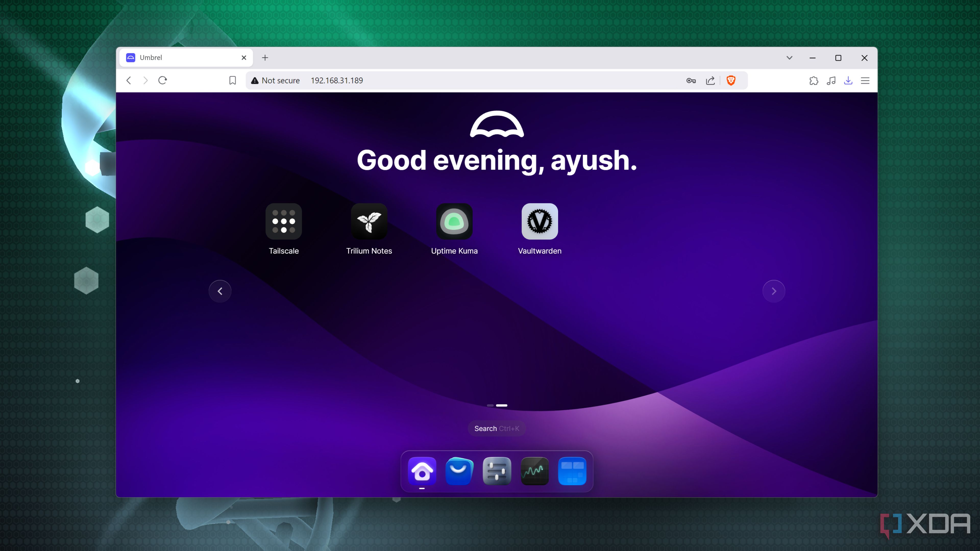Open Trilium Notes
Screen dimensions: 980x551
pyautogui.click(x=369, y=221)
